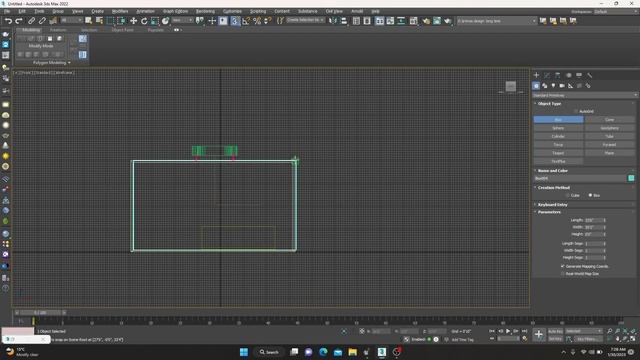Click the Length parameter field
Image resolution: width=640 pixels, height=360 pixels.
593,220
